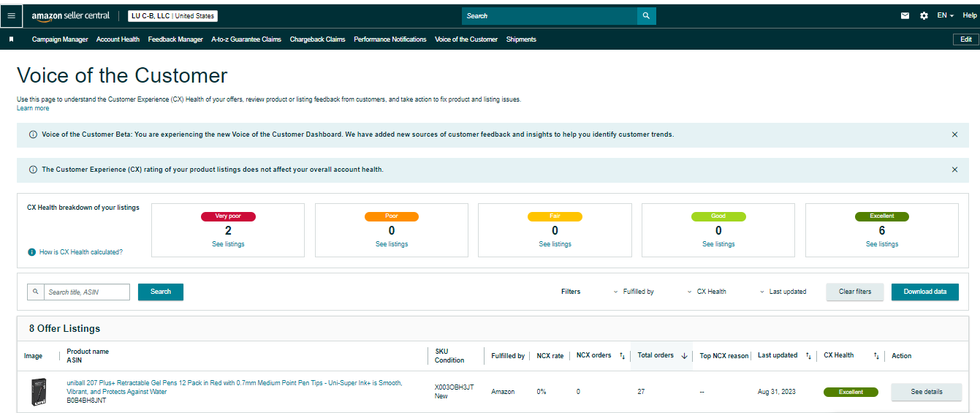Click the info icon on CX rating banner
The image size is (980, 413).
tap(33, 170)
